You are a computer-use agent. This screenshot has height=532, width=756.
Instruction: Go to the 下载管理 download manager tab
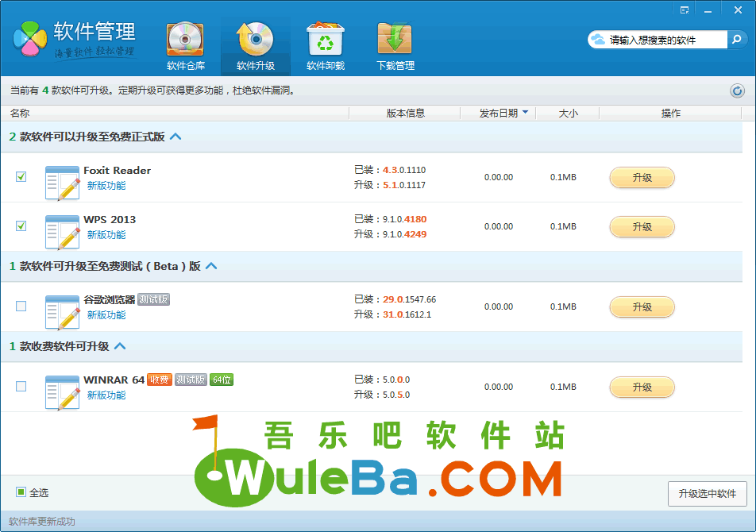pyautogui.click(x=395, y=46)
